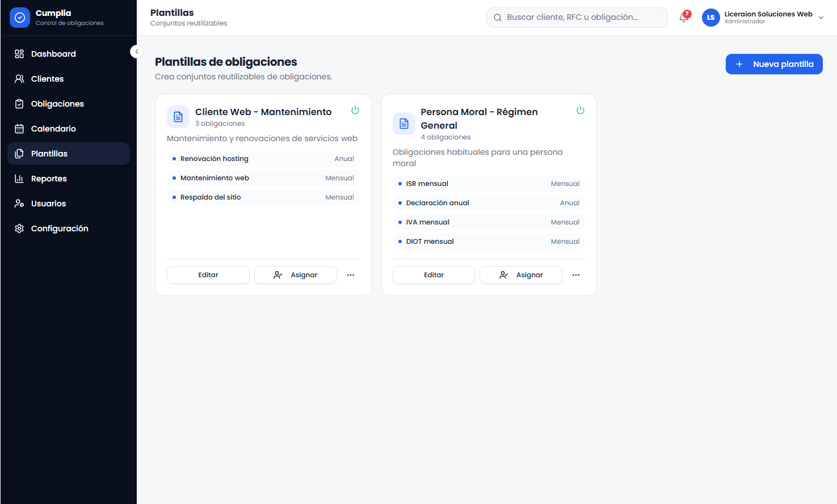
Task: Go to Dashboard in the sidebar
Action: tap(69, 54)
